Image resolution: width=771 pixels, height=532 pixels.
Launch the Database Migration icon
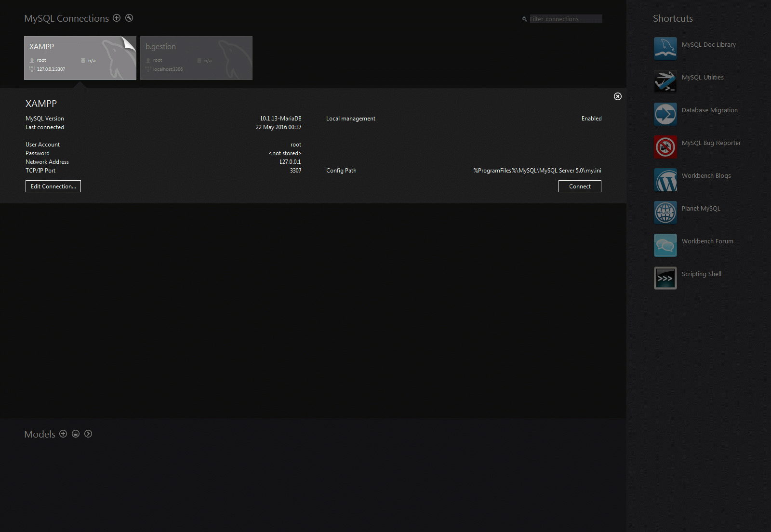pyautogui.click(x=665, y=114)
